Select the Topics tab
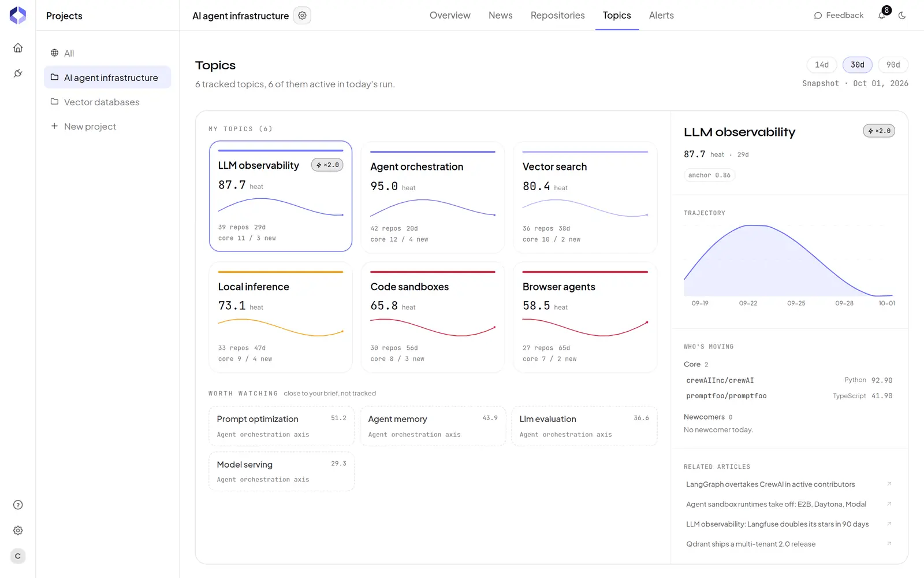Image resolution: width=924 pixels, height=578 pixels. pos(617,16)
